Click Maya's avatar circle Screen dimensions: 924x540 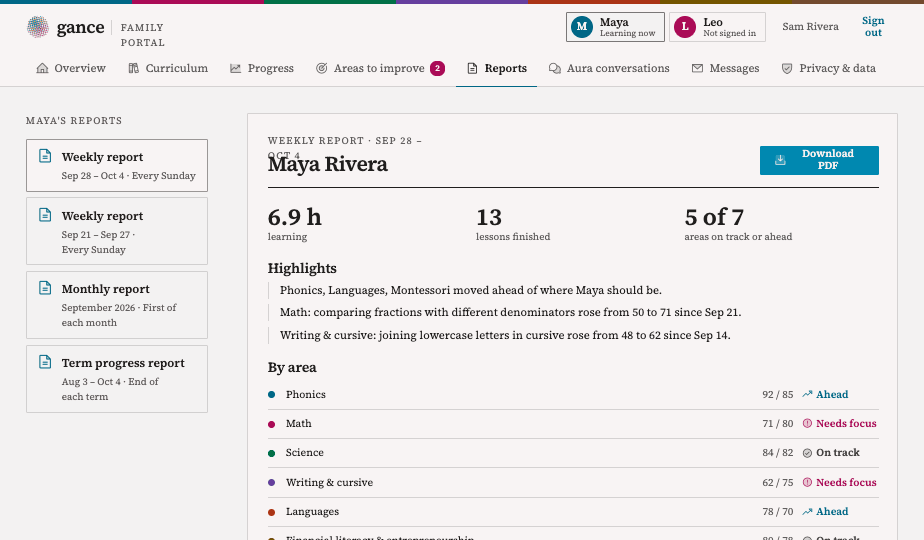[x=582, y=27]
